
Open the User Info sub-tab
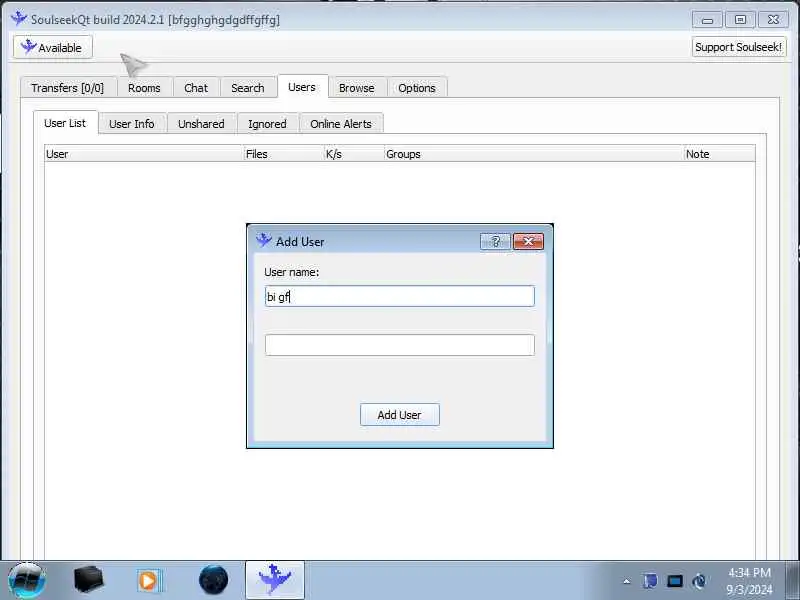coord(132,123)
